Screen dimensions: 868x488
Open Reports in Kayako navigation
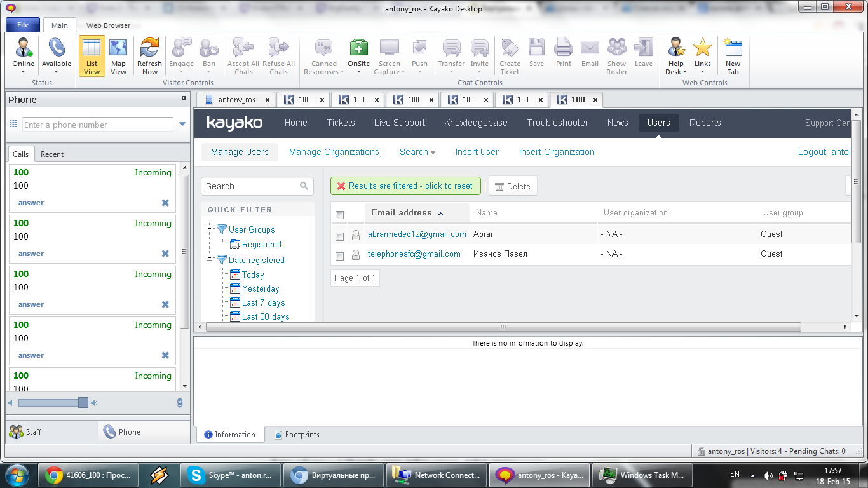pos(705,123)
